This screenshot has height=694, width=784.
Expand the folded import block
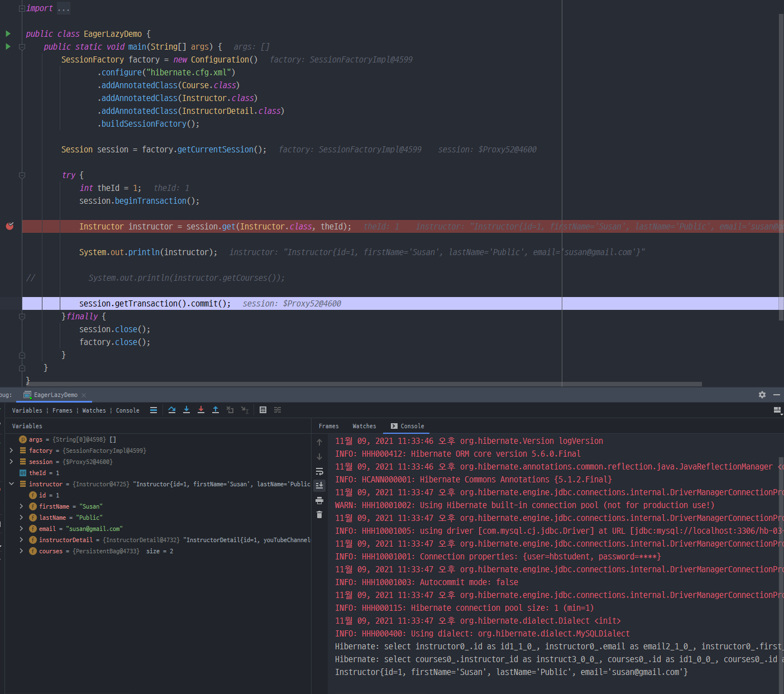click(22, 8)
